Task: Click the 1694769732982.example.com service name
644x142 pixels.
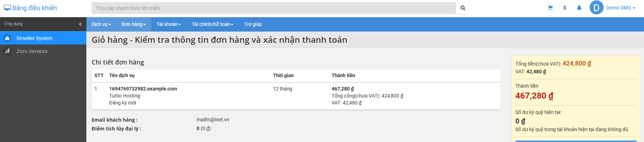Action: click(143, 89)
